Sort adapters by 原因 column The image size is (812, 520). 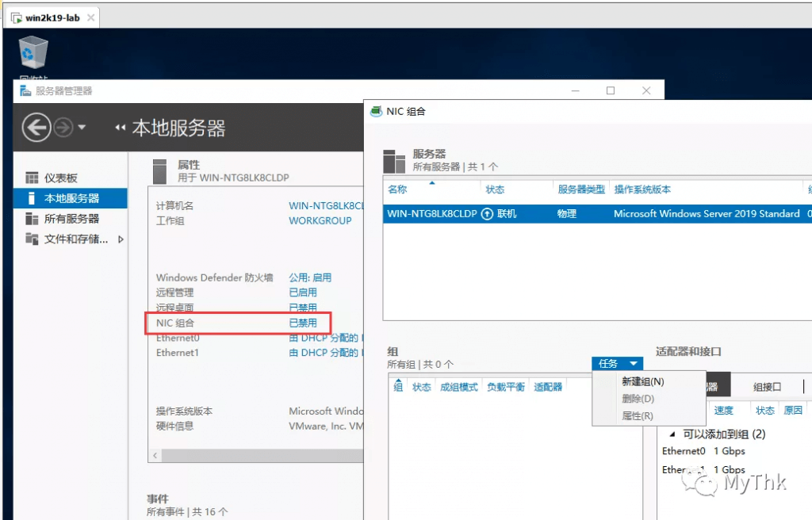pos(793,411)
